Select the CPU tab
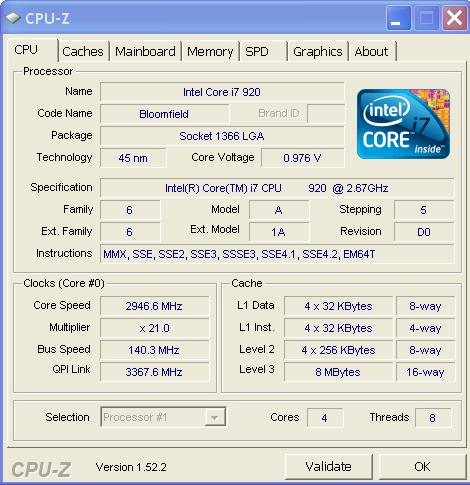 click(x=31, y=50)
